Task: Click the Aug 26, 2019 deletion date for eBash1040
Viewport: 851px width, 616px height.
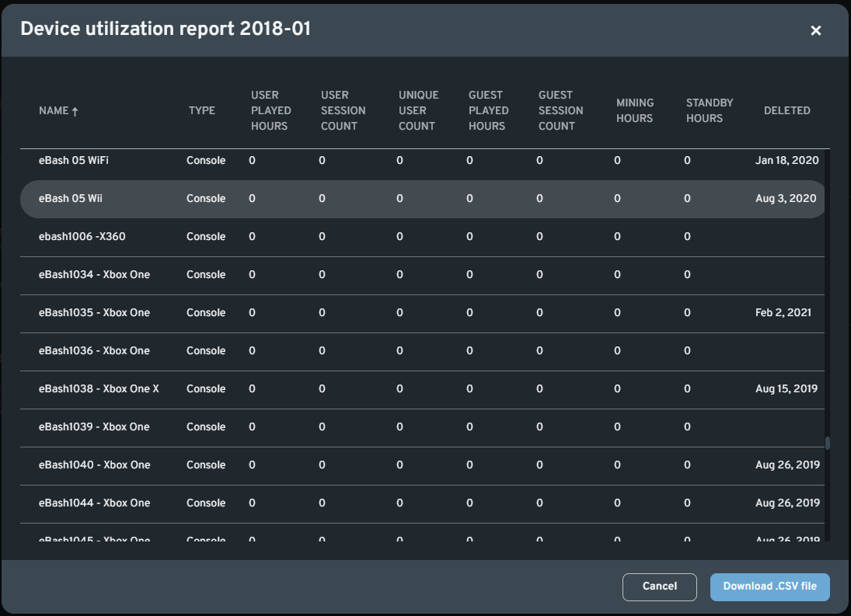Action: click(x=786, y=465)
